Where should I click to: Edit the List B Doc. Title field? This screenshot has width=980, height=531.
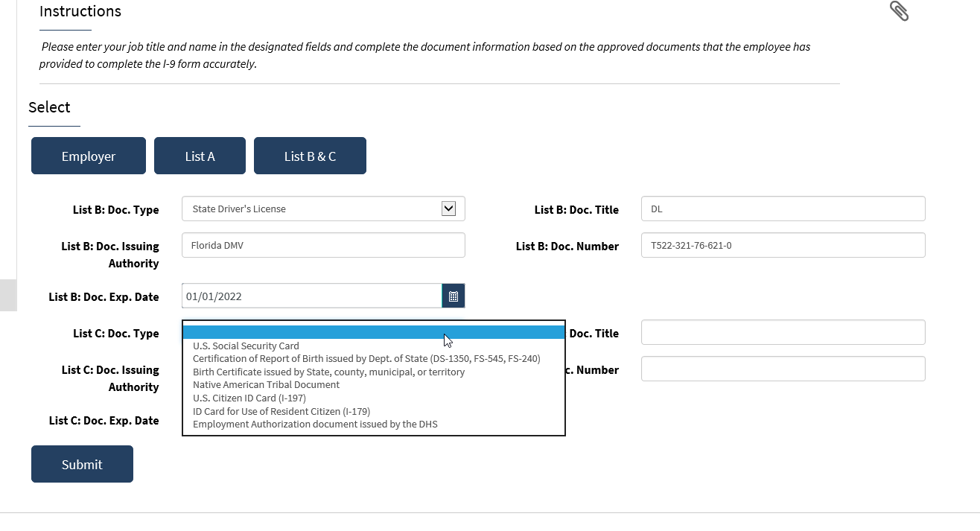(783, 209)
